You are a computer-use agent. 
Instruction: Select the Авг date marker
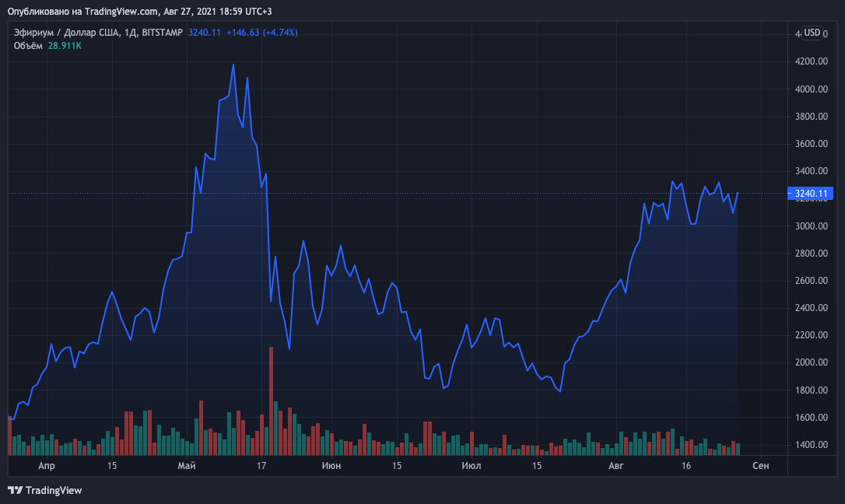pos(615,466)
